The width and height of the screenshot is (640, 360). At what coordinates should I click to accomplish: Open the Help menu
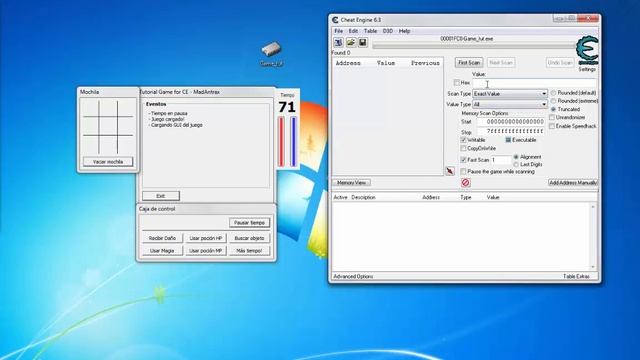click(404, 31)
